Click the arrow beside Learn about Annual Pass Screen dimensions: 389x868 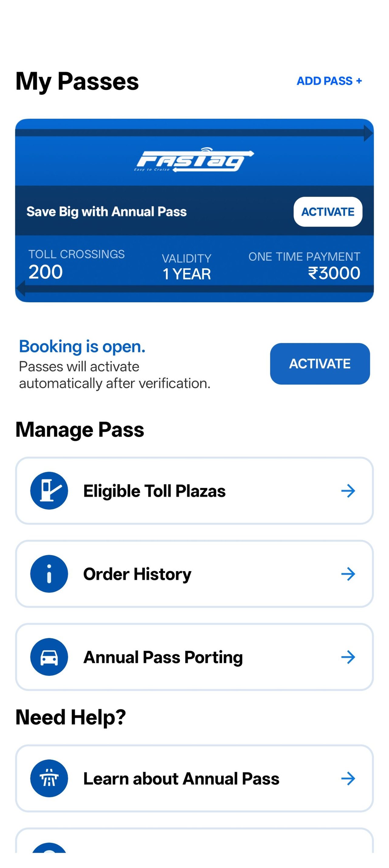pyautogui.click(x=348, y=779)
